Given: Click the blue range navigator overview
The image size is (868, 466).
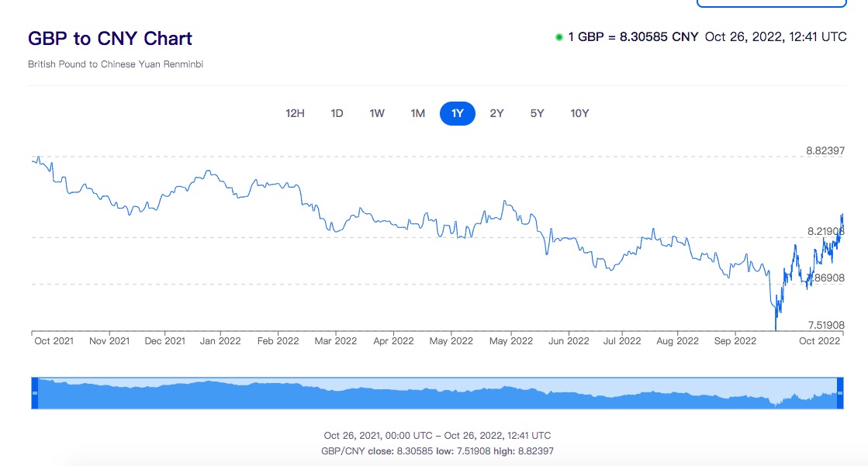Looking at the screenshot, I should tap(434, 394).
